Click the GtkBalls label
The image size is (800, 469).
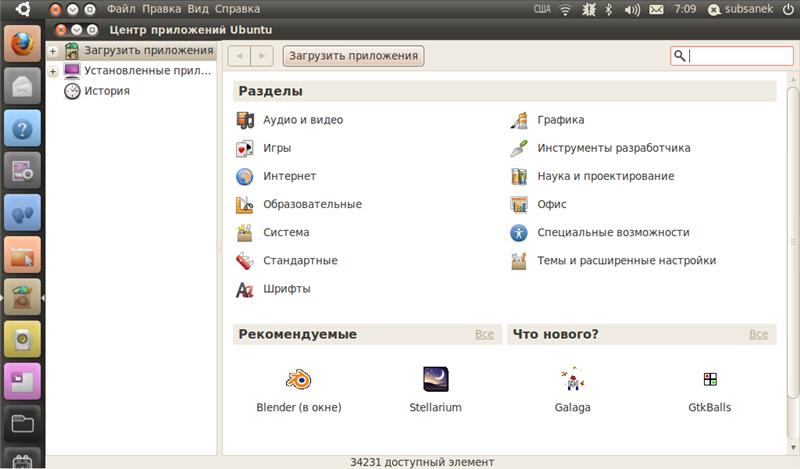[710, 407]
